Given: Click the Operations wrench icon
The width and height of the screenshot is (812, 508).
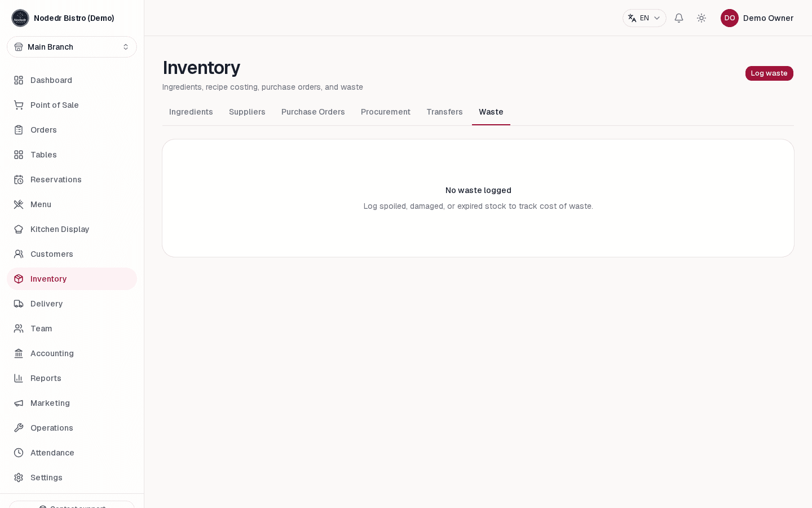Looking at the screenshot, I should pyautogui.click(x=19, y=428).
